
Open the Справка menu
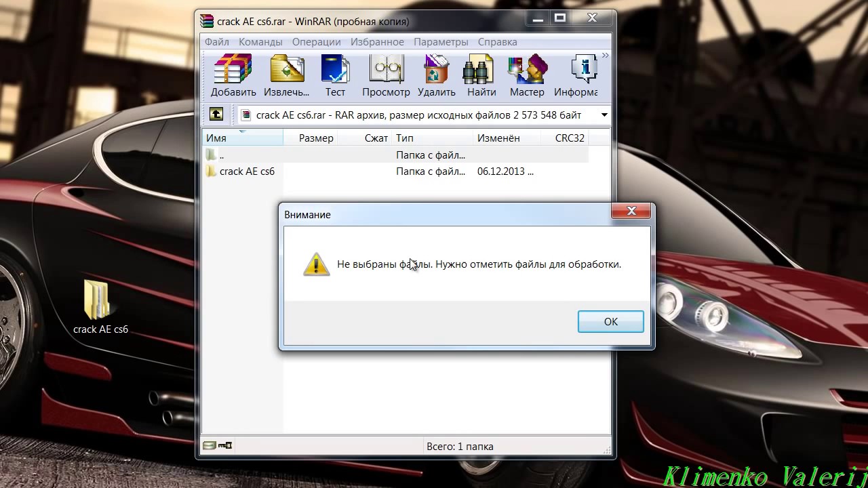pyautogui.click(x=497, y=42)
